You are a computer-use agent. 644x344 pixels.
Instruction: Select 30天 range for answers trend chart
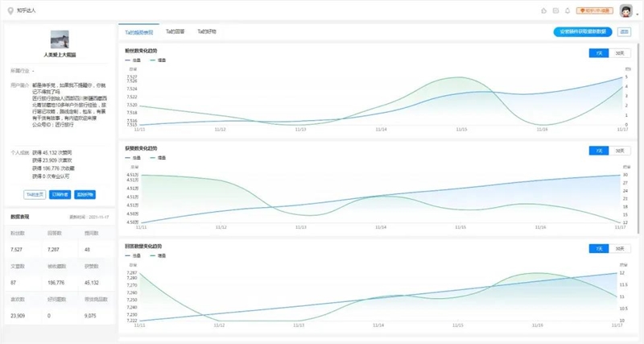[x=618, y=247]
